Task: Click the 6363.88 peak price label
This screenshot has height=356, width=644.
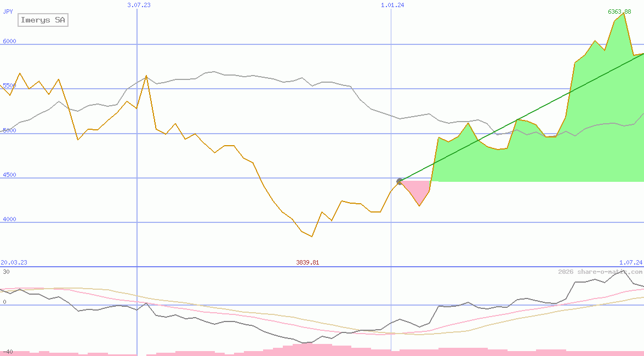Action: click(619, 12)
